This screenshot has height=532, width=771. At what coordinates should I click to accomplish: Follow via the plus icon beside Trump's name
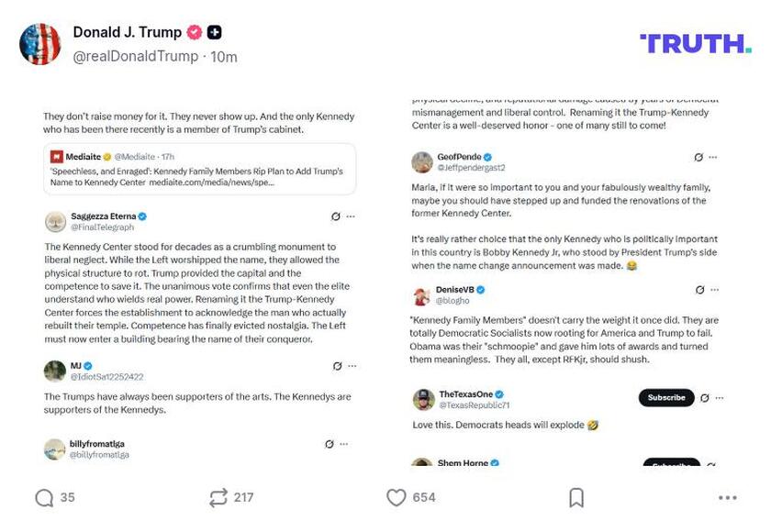pos(213,32)
